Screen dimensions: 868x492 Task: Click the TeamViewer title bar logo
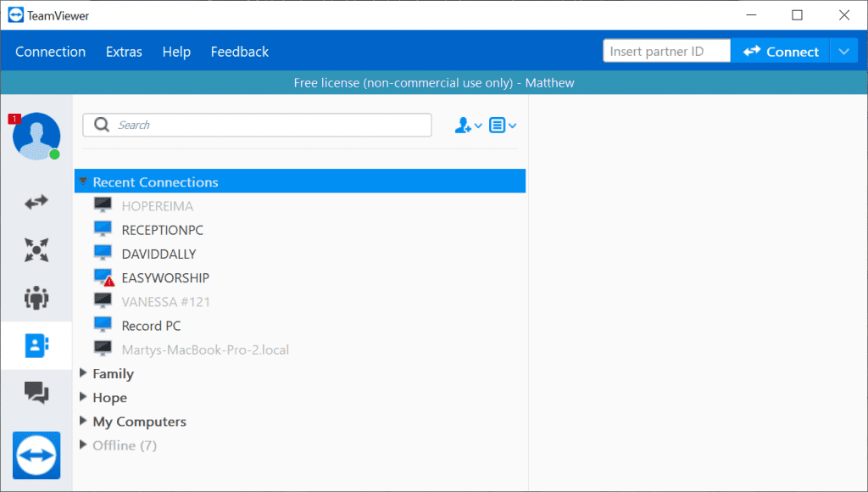tap(16, 15)
